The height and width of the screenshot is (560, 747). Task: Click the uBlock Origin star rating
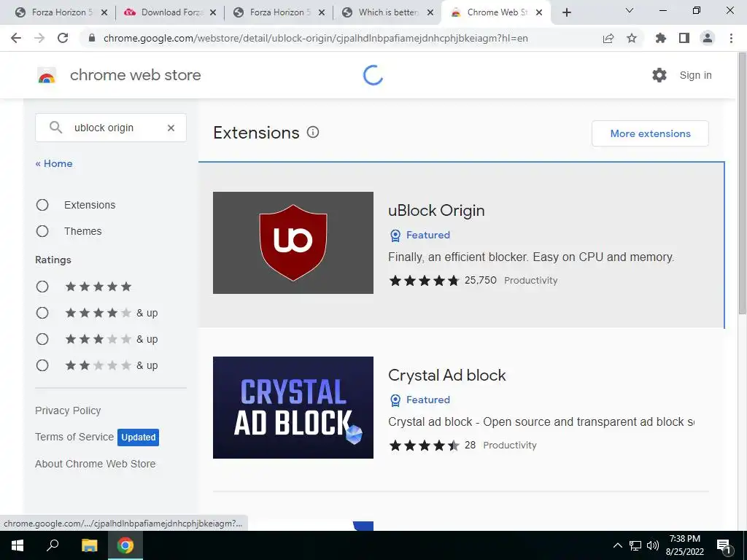point(424,281)
